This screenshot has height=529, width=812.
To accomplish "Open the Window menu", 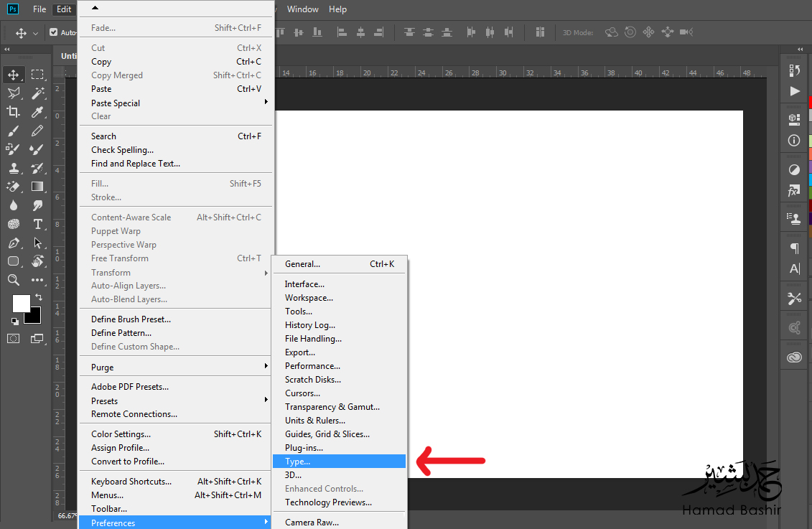I will [302, 9].
